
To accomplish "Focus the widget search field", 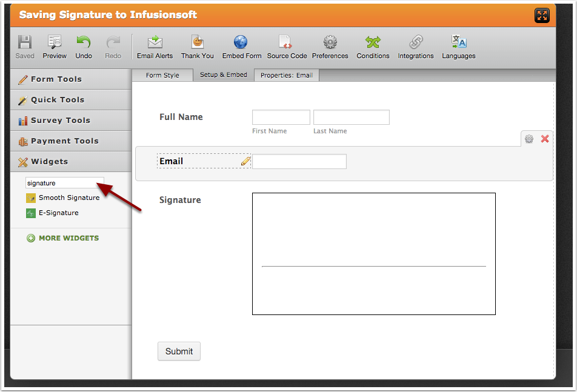I will (x=65, y=183).
